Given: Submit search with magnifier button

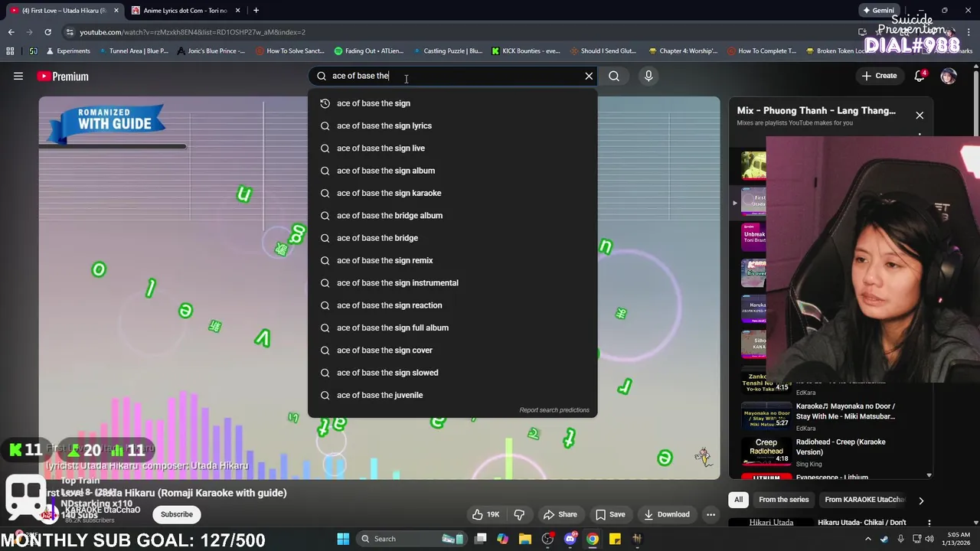Looking at the screenshot, I should coord(614,76).
